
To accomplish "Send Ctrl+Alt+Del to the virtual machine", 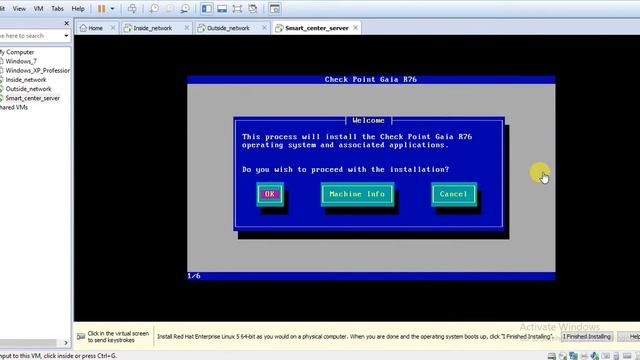I will point(132,9).
